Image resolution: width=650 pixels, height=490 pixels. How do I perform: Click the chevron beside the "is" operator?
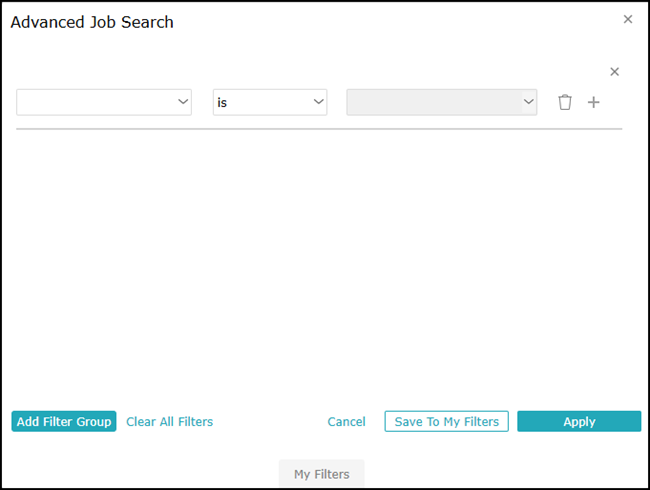tap(318, 102)
